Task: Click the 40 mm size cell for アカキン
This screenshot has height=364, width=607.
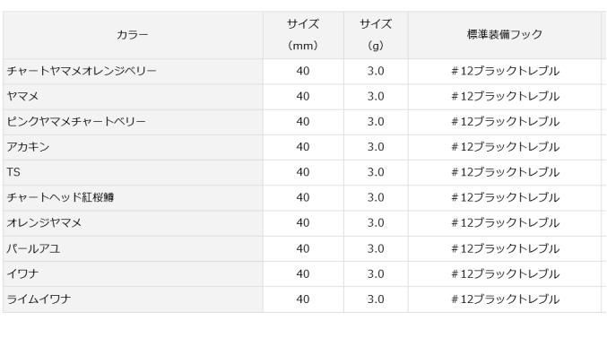Action: [302, 147]
